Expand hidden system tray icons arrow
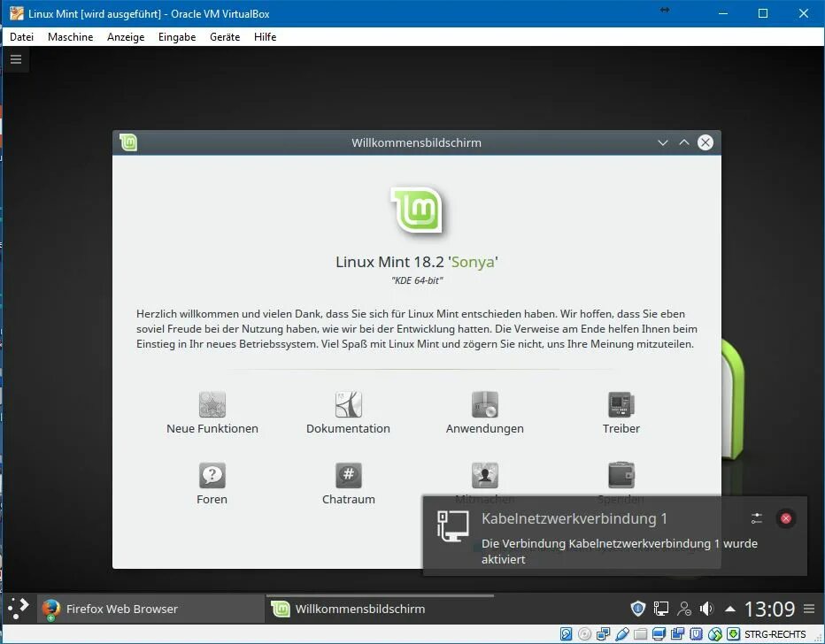The height and width of the screenshot is (644, 825). pyautogui.click(x=729, y=609)
